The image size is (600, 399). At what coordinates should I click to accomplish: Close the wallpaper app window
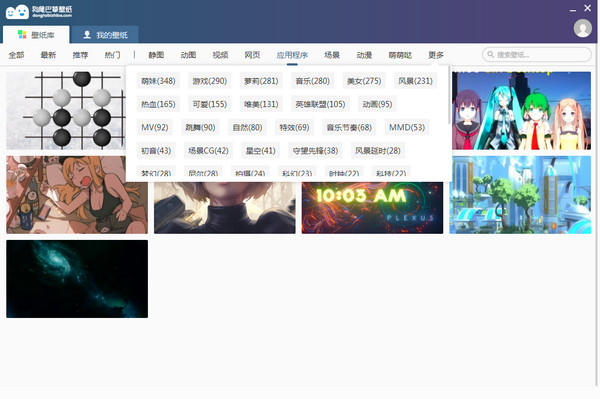pos(587,8)
